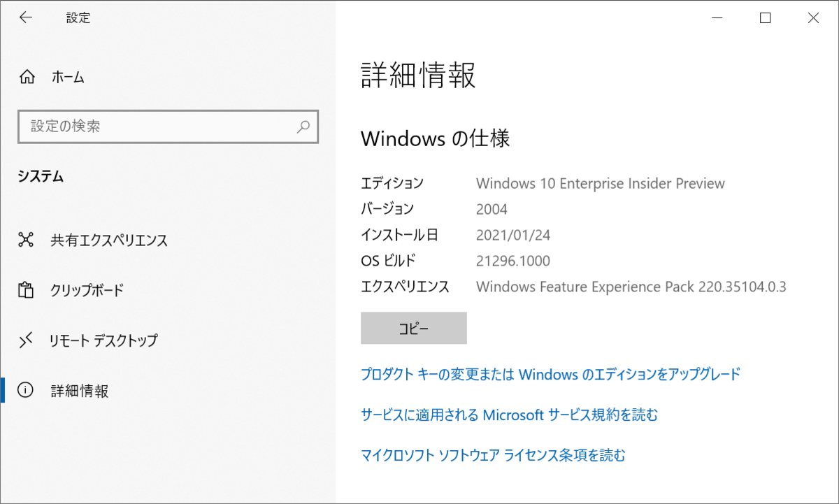Close the Settings window
This screenshot has width=839, height=504.
(x=814, y=18)
